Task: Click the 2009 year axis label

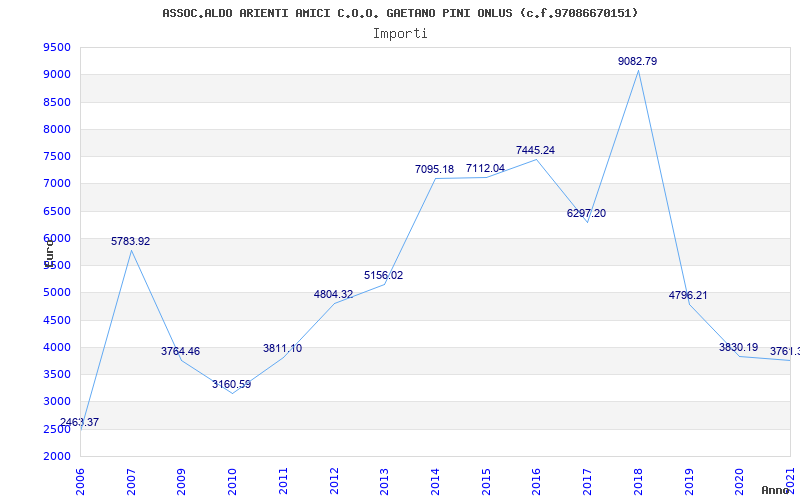Action: (x=181, y=481)
